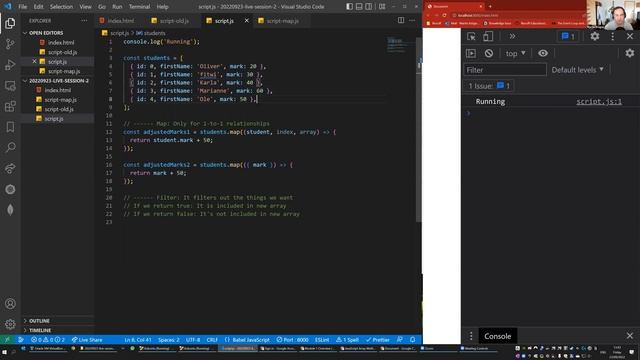The height and width of the screenshot is (360, 640).
Task: Open the DevTools settings gear
Action: 595,36
